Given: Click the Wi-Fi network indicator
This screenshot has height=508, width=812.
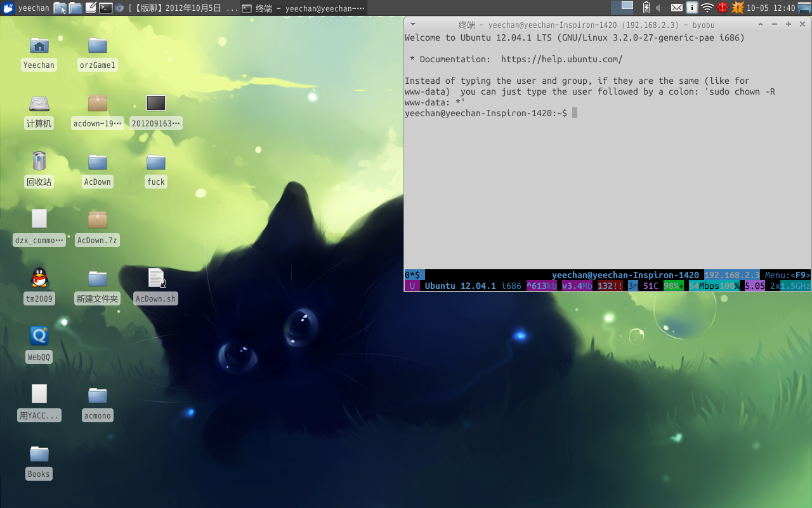Looking at the screenshot, I should [x=707, y=8].
